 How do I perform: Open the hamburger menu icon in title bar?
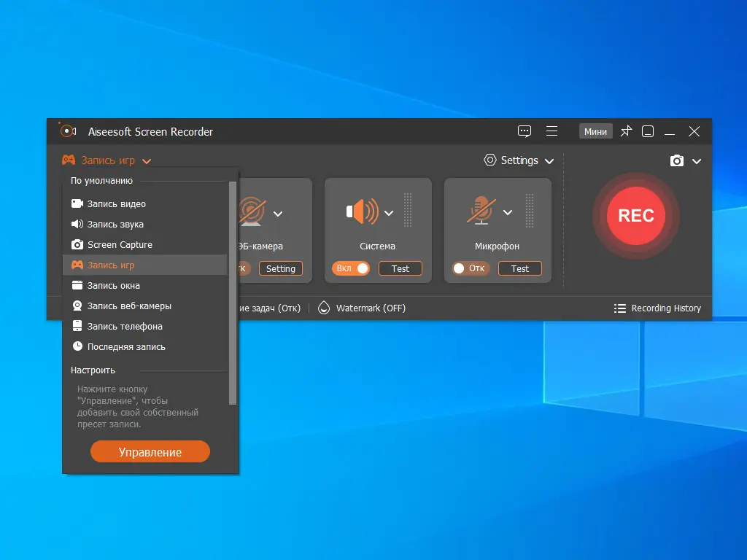point(551,131)
